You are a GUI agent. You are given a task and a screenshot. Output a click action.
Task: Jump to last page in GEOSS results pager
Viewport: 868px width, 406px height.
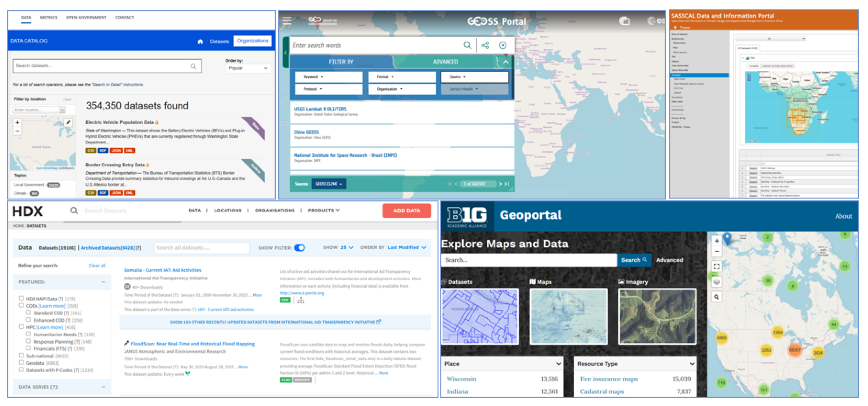pos(506,184)
